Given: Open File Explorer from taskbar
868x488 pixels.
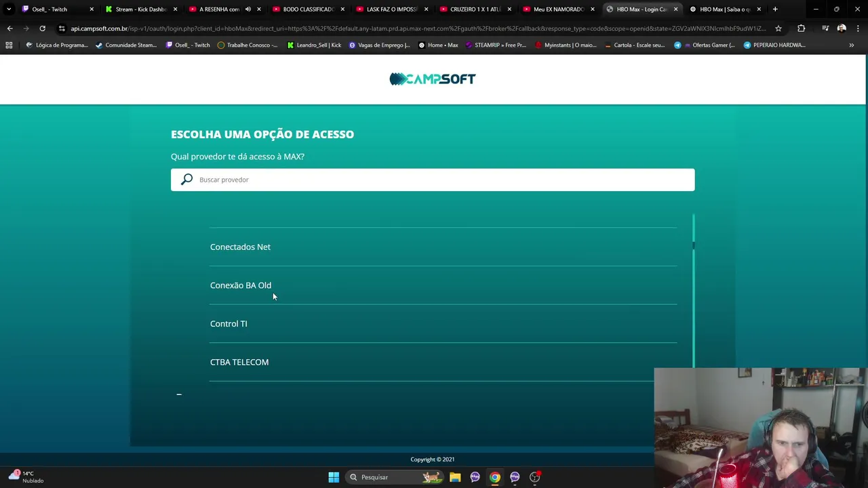Looking at the screenshot, I should [x=455, y=477].
